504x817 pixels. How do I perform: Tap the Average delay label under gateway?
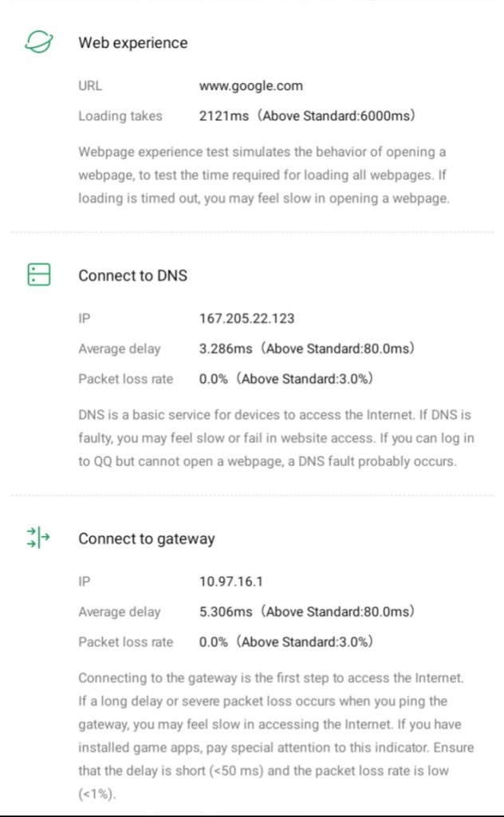[x=119, y=612]
